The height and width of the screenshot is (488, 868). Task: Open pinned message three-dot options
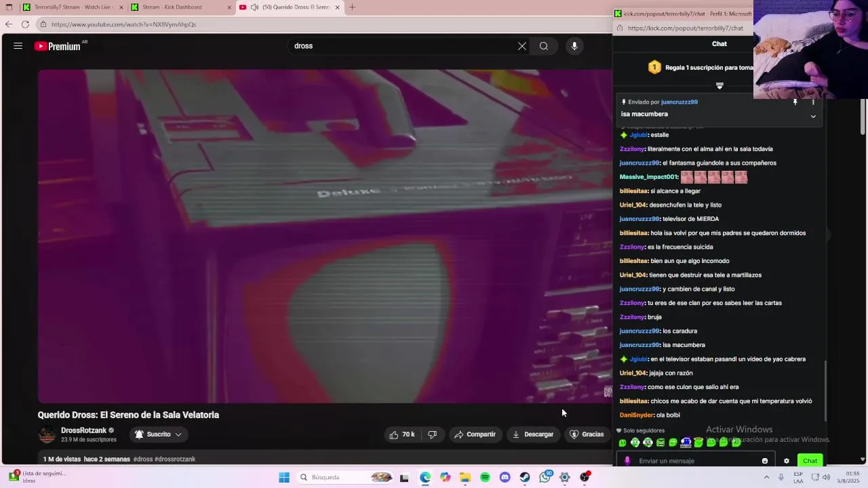click(813, 102)
